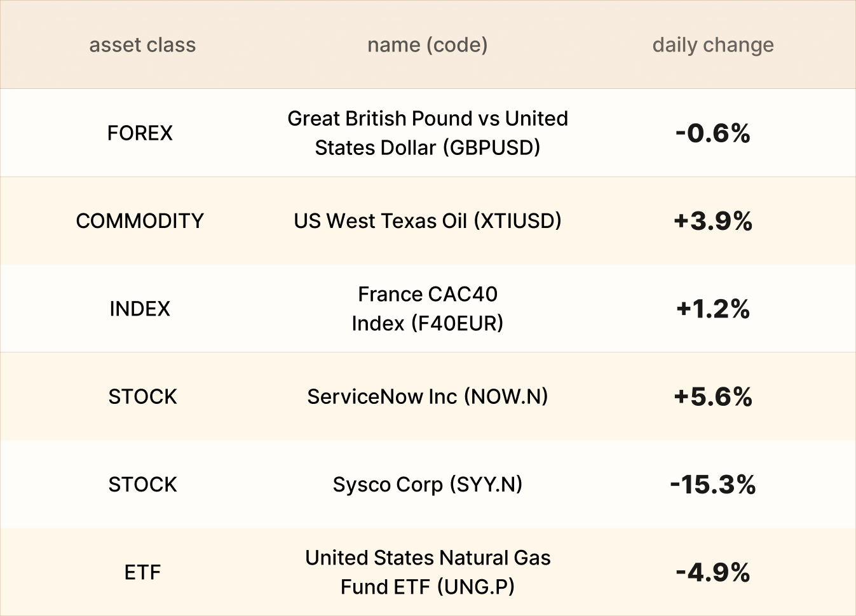
Task: Click the -4.9% daily change value
Action: pyautogui.click(x=713, y=572)
